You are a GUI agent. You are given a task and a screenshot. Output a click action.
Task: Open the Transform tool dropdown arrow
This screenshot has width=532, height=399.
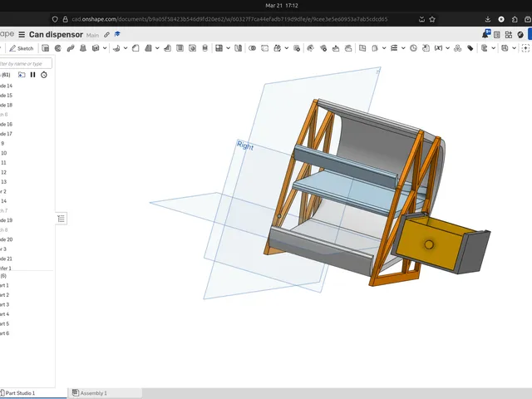click(x=286, y=48)
